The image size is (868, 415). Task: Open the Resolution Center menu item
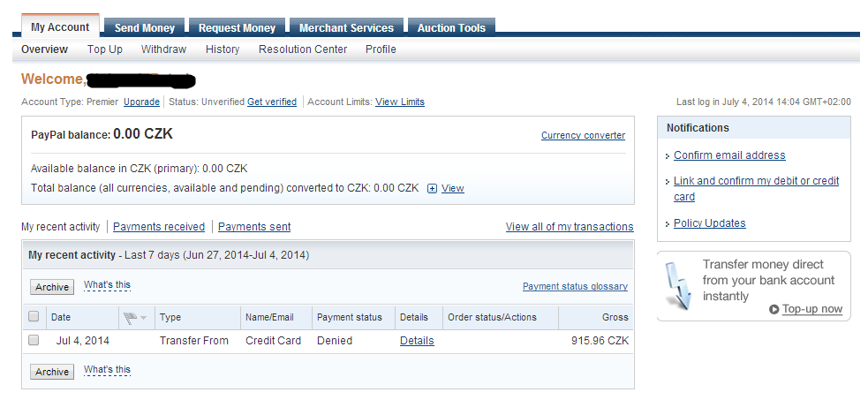coord(303,49)
